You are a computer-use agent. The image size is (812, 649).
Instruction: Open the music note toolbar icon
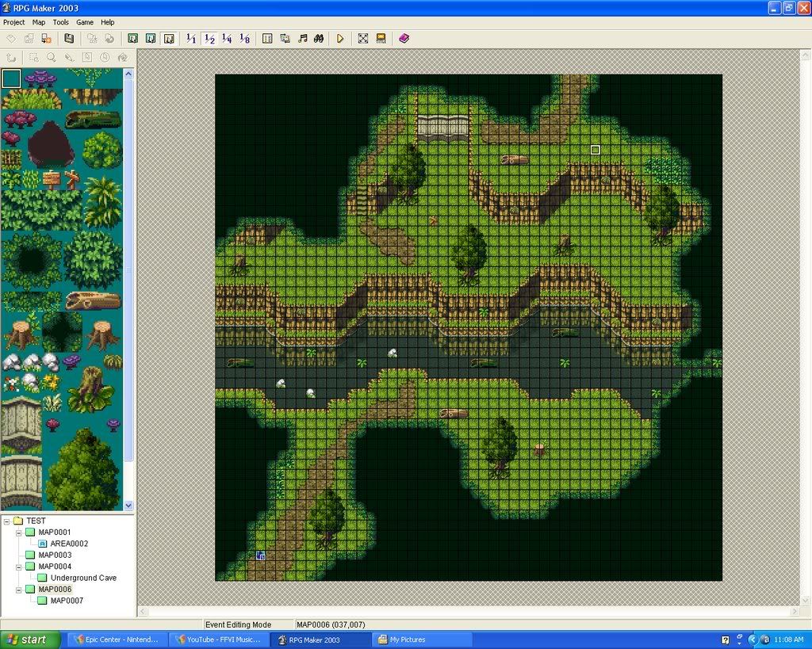(302, 38)
